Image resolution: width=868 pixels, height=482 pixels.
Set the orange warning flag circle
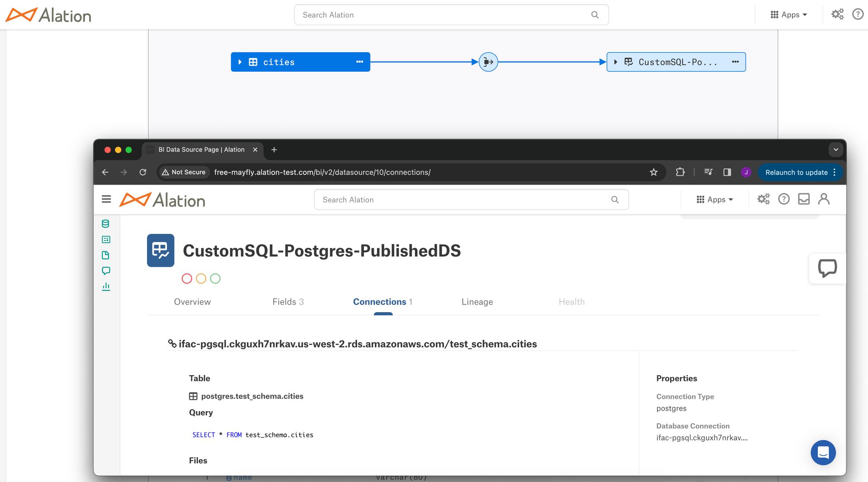(201, 278)
